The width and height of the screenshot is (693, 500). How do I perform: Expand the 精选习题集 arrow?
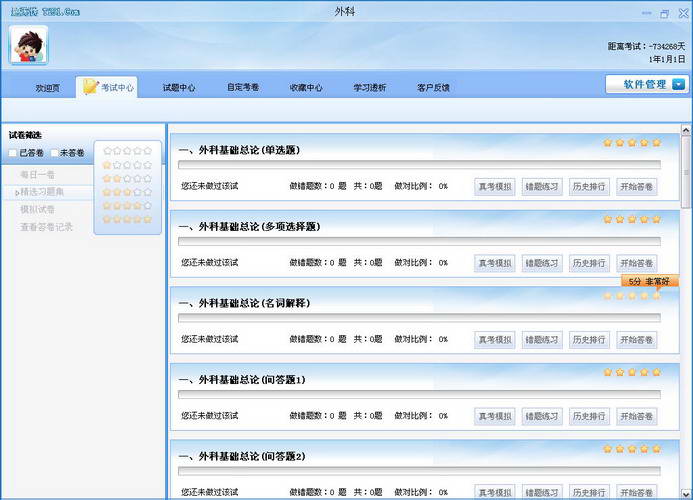click(x=17, y=192)
